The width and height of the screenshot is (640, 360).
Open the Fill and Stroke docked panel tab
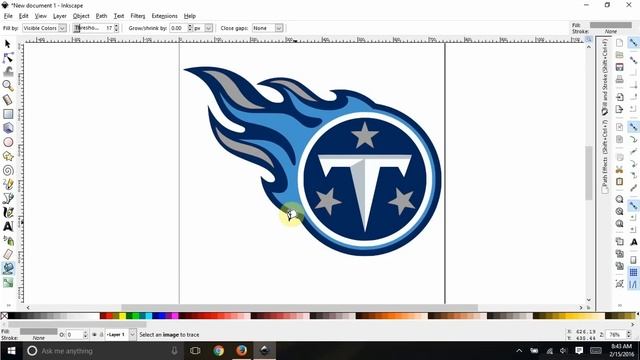(x=604, y=77)
